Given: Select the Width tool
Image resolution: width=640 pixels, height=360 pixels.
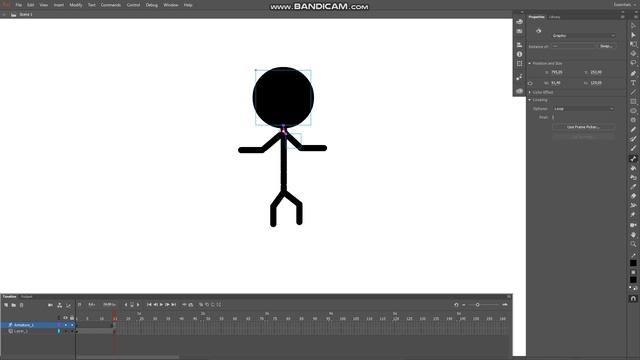Looking at the screenshot, I should tap(633, 205).
